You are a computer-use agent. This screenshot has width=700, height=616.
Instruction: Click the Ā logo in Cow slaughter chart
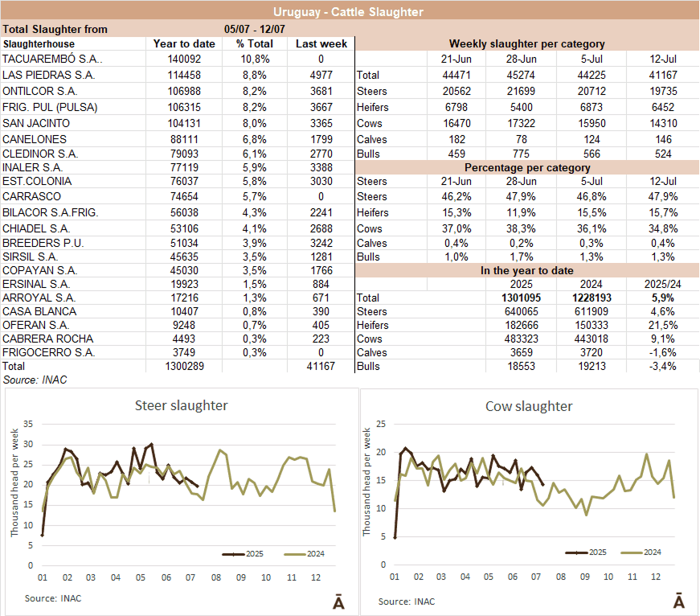[x=679, y=602]
